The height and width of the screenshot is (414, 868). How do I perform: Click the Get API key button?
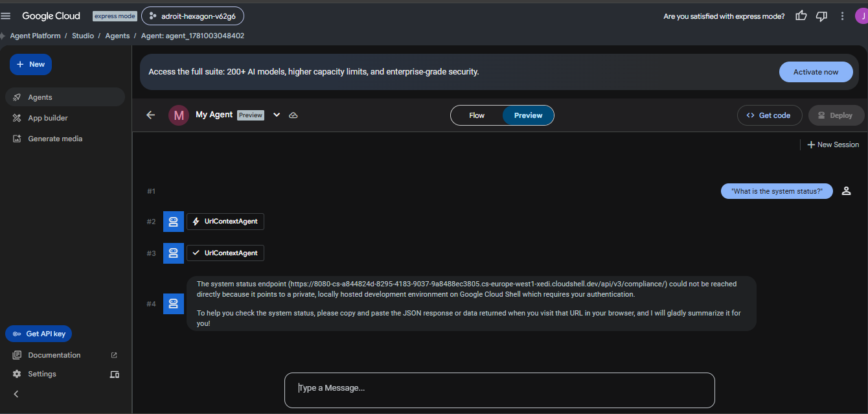click(x=39, y=334)
